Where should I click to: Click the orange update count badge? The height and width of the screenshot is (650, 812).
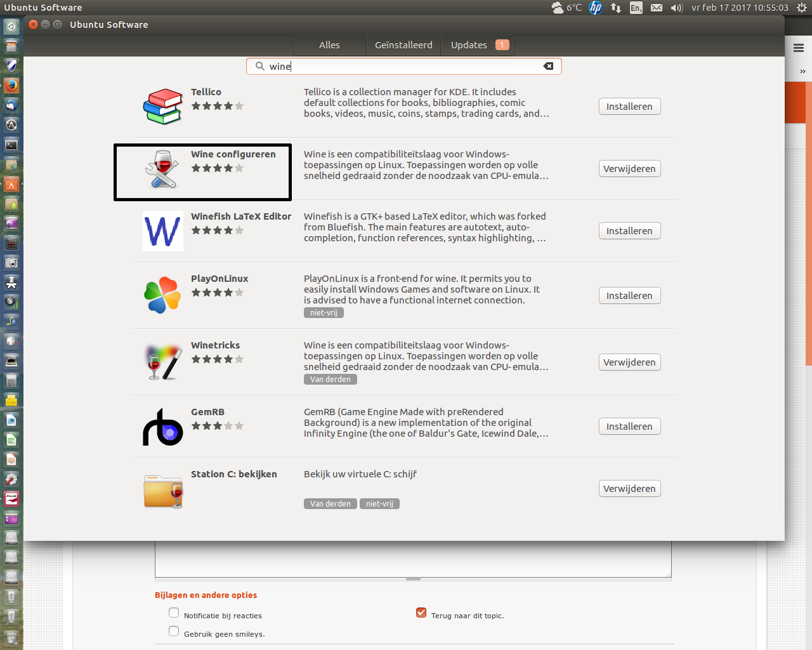click(x=502, y=45)
